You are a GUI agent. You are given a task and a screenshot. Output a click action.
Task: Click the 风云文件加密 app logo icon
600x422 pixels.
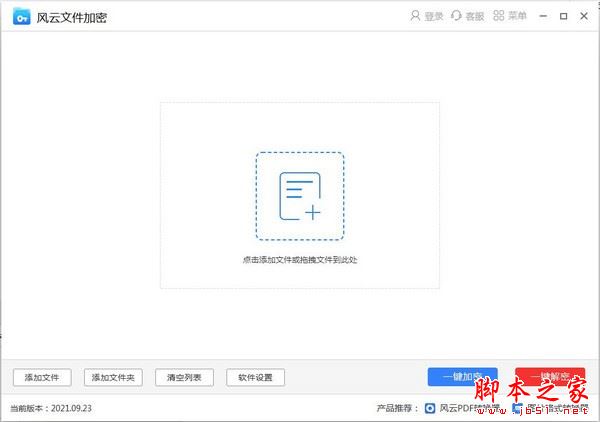pyautogui.click(x=21, y=16)
